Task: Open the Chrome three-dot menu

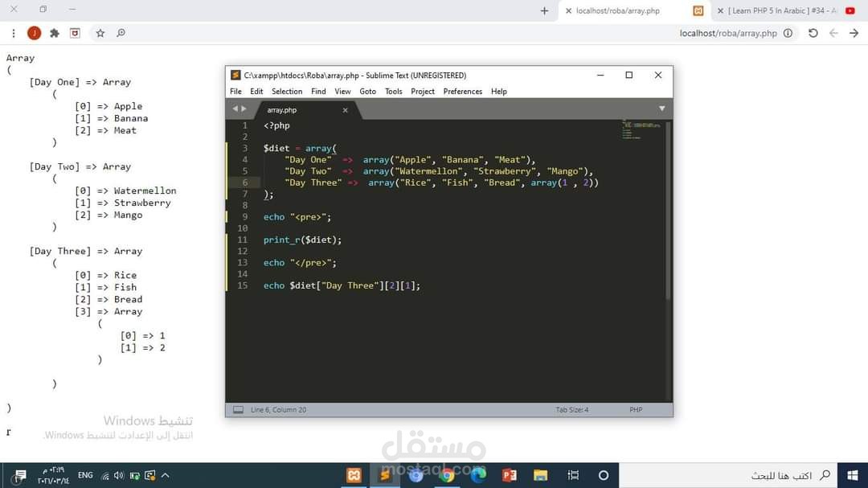Action: point(14,33)
